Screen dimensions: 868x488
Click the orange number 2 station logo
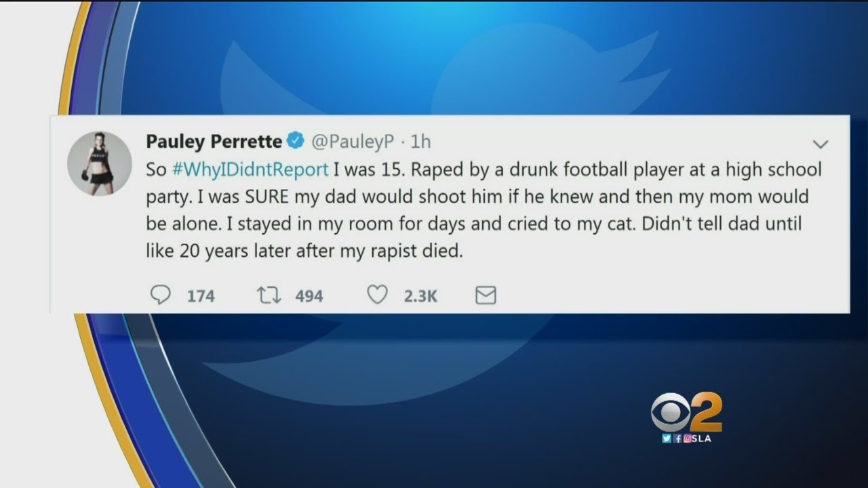[x=706, y=412]
